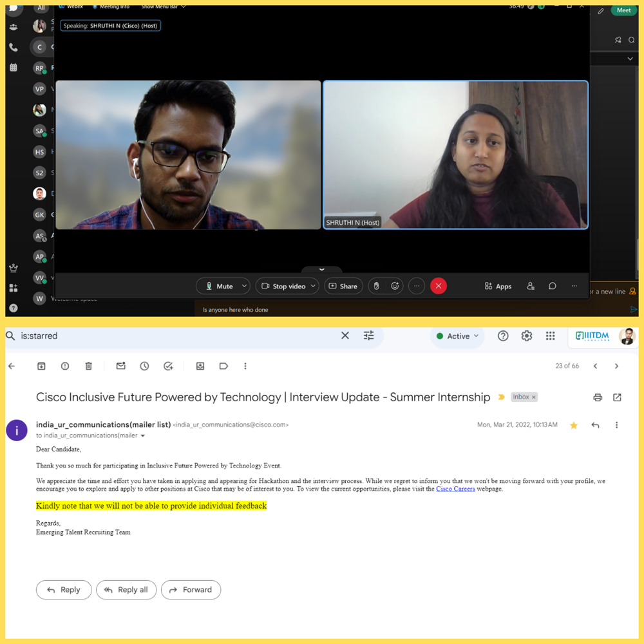
Task: Click the is:starred search field
Action: tap(174, 336)
